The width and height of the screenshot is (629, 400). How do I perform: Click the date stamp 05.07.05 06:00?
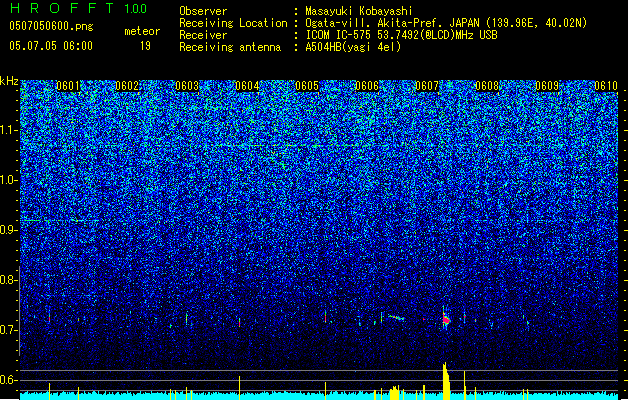click(51, 46)
